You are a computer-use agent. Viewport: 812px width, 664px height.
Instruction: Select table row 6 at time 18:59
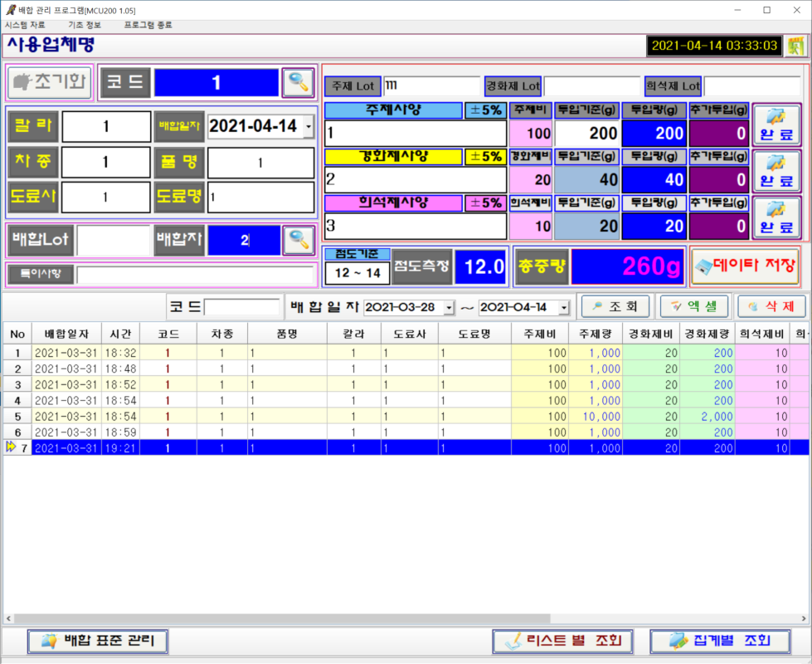(406, 432)
